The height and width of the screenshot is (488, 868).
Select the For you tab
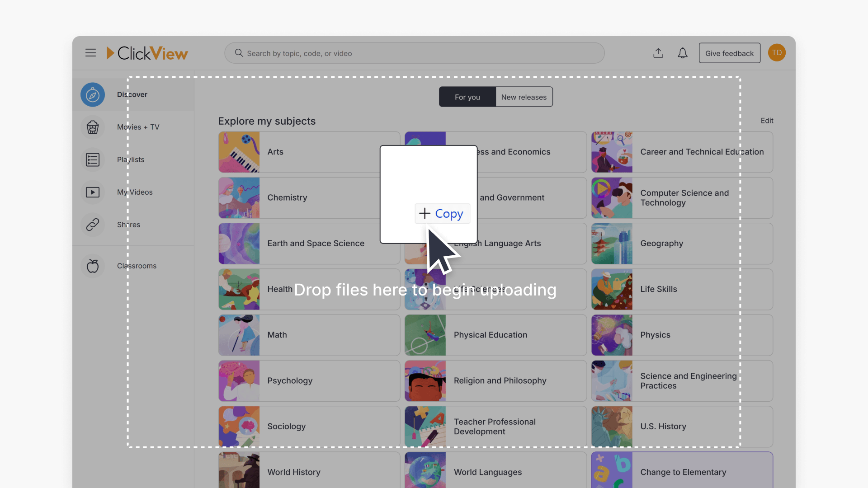coord(467,97)
